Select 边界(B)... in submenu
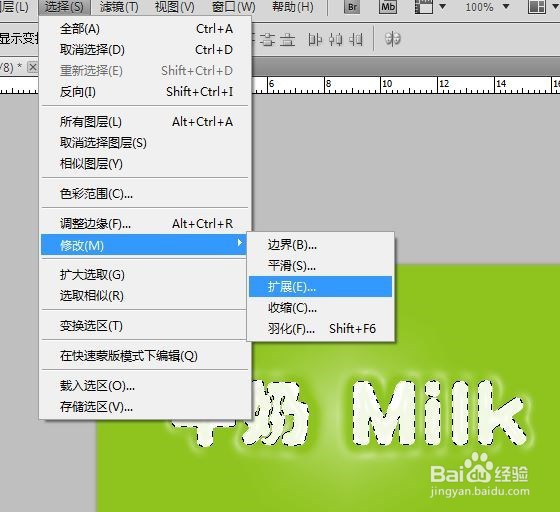 320,245
